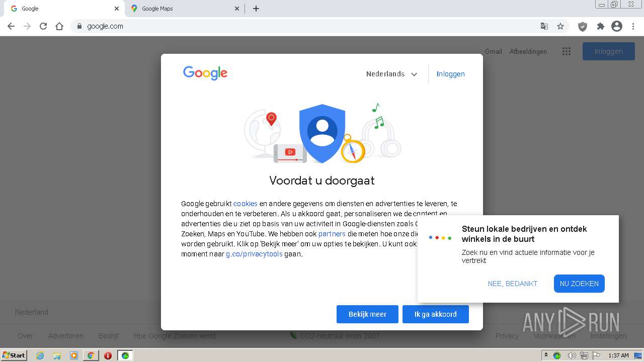Open a new tab with the plus button

(256, 9)
